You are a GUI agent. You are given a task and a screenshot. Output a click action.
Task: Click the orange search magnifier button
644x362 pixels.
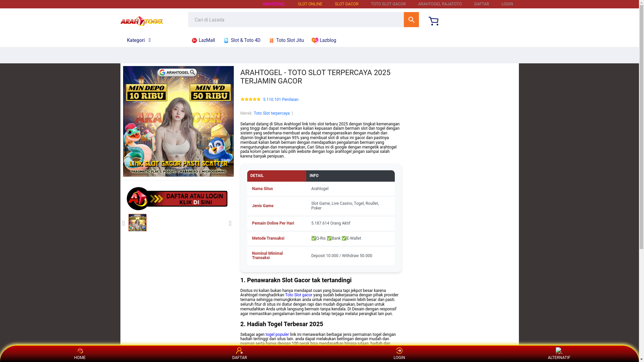click(x=411, y=20)
